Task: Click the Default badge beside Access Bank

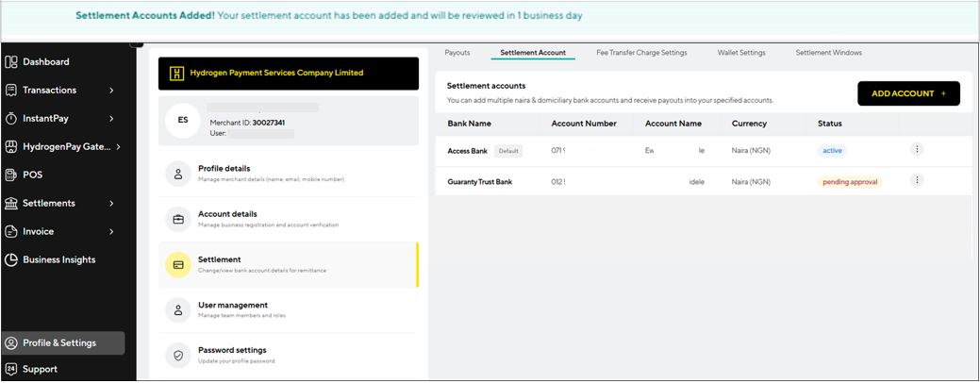Action: (x=508, y=151)
